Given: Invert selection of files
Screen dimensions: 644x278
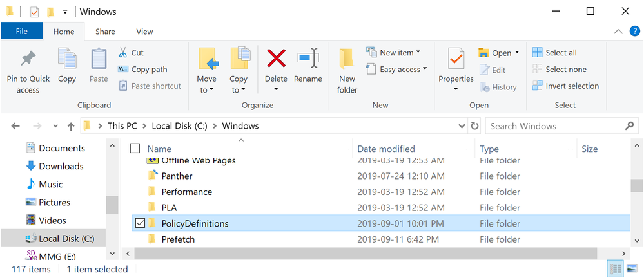Looking at the screenshot, I should coord(565,86).
